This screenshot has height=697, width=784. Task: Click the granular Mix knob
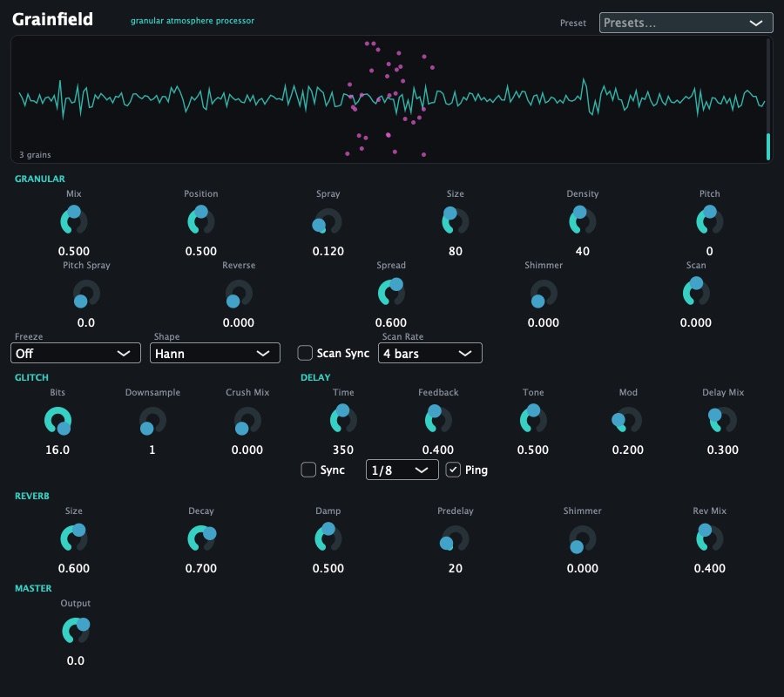[74, 220]
